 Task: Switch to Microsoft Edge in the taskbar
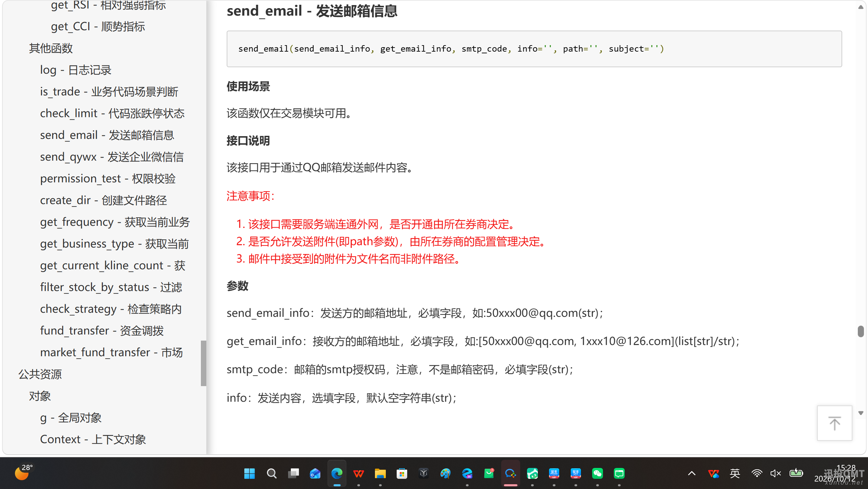337,473
